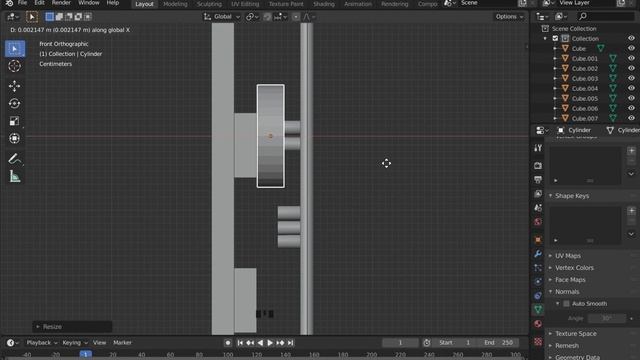Activate the Rotate tool
Screen dimensions: 640x360
(x=15, y=104)
